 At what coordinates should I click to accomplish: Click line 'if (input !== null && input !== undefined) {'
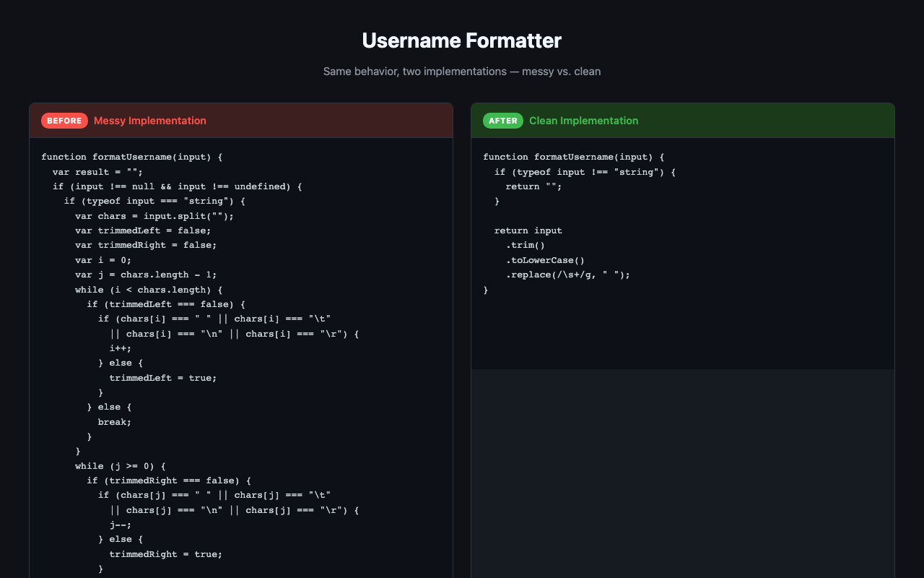coord(177,186)
